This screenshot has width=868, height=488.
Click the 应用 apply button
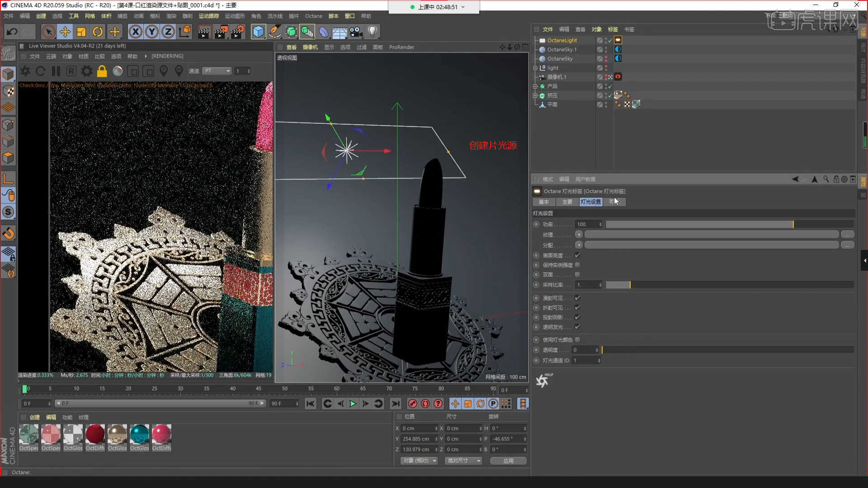coord(508,460)
